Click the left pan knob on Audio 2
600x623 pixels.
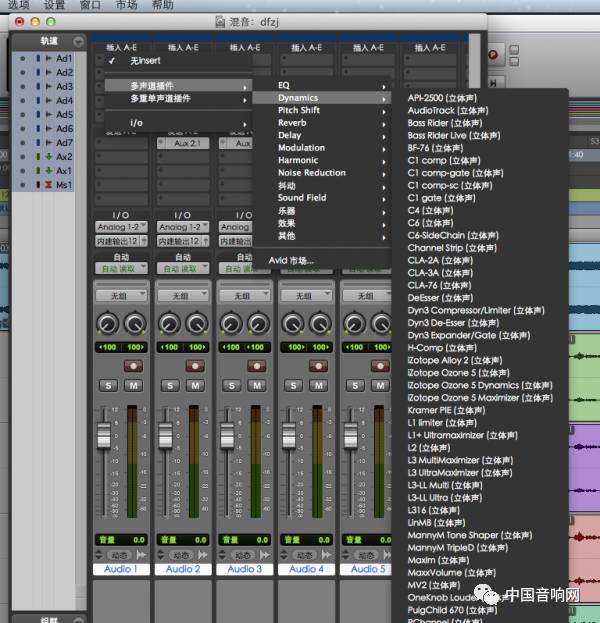pos(170,322)
